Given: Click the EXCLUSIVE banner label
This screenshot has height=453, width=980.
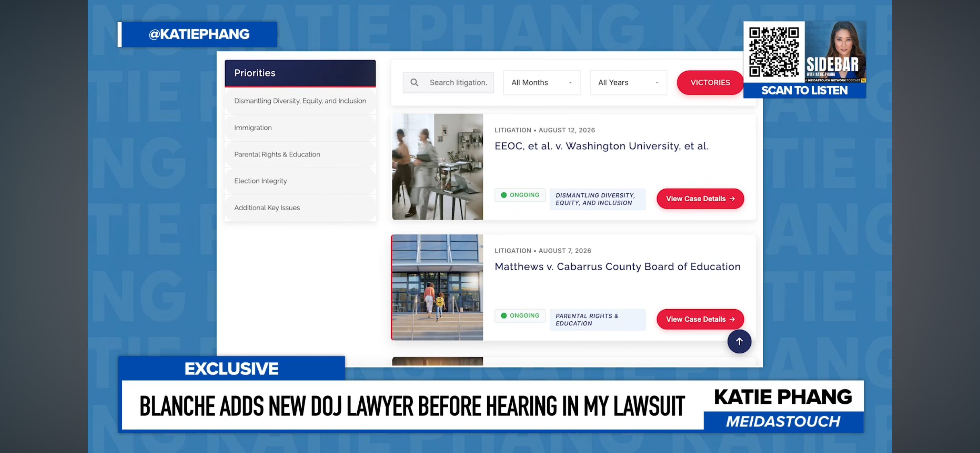Looking at the screenshot, I should tap(232, 368).
